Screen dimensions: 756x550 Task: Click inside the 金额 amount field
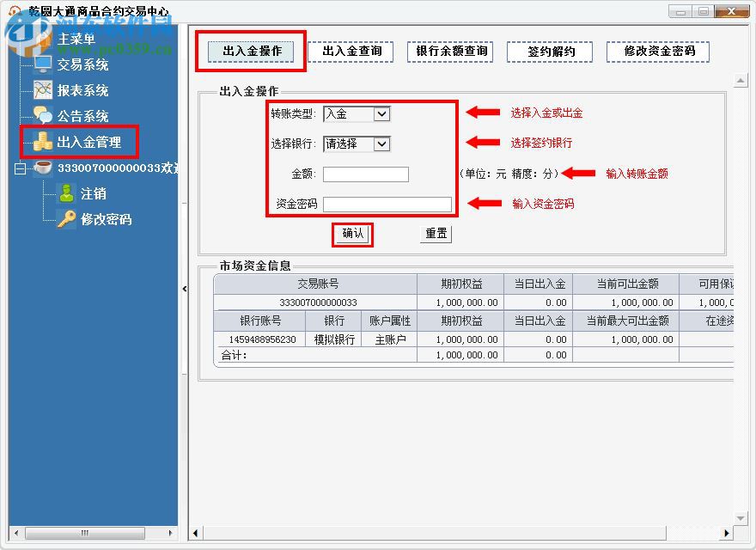click(366, 174)
